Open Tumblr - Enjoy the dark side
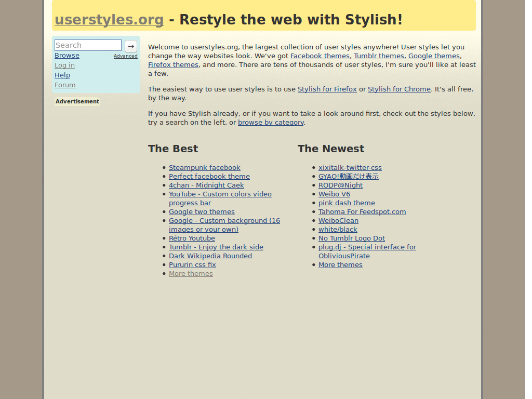The image size is (532, 399). click(216, 247)
